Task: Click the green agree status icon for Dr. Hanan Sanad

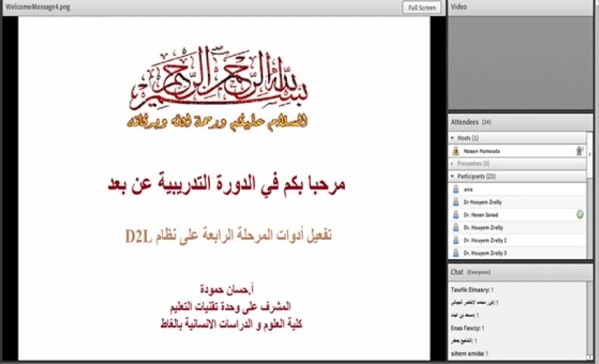Action: pyautogui.click(x=580, y=215)
